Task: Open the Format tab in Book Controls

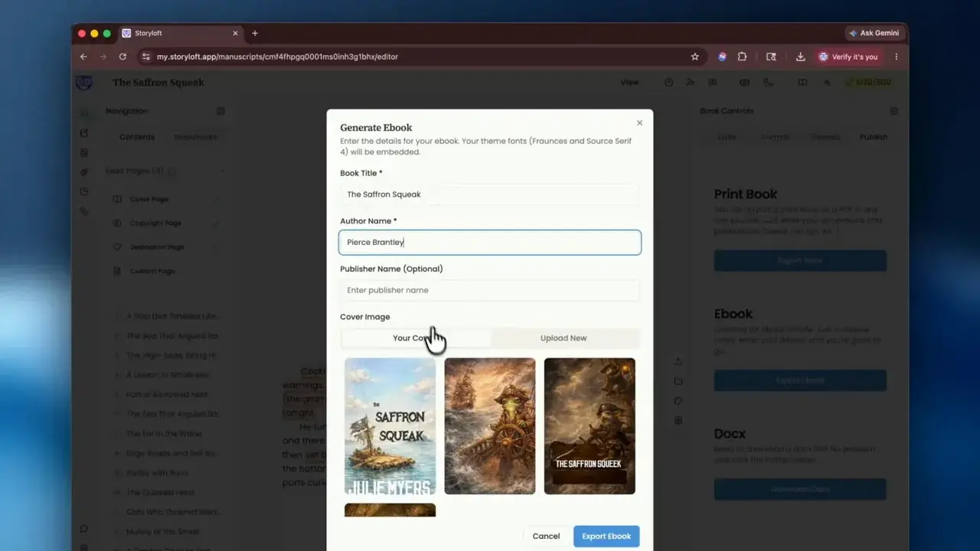Action: pyautogui.click(x=776, y=137)
